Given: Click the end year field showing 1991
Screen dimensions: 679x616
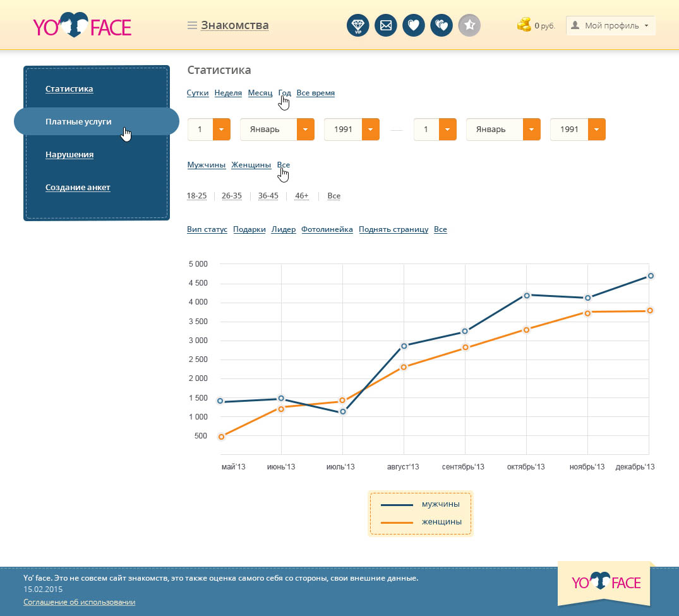Looking at the screenshot, I should (x=569, y=129).
